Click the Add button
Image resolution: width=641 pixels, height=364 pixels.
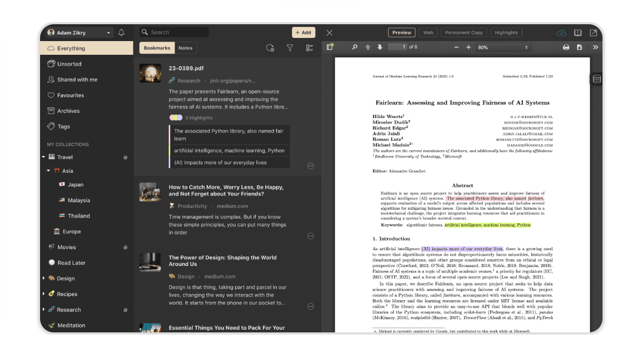[304, 32]
